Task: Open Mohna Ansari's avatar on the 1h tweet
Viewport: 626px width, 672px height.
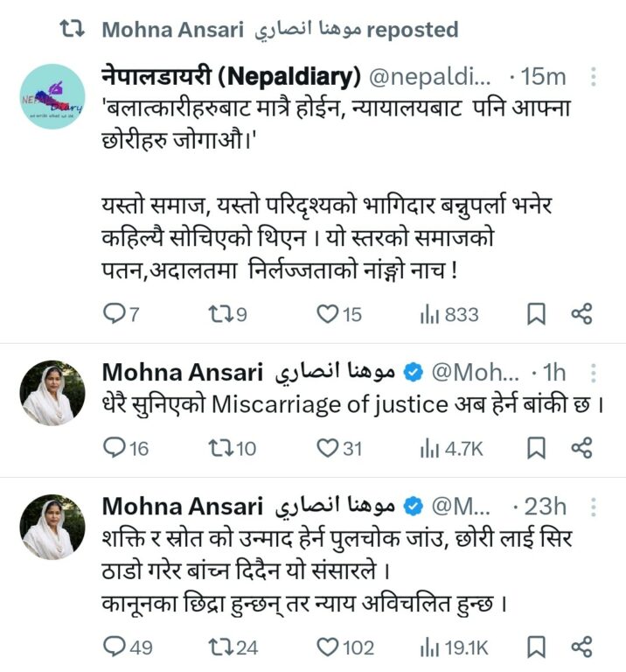Action: tap(52, 393)
